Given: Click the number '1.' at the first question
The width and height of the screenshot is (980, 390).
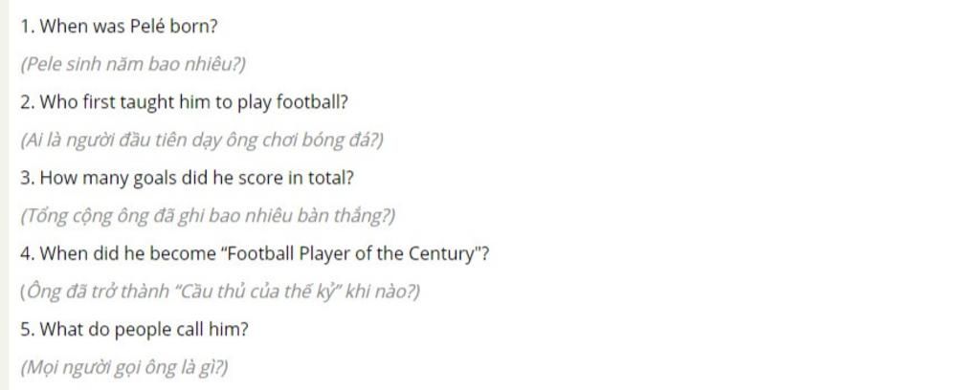Looking at the screenshot, I should click(28, 26).
